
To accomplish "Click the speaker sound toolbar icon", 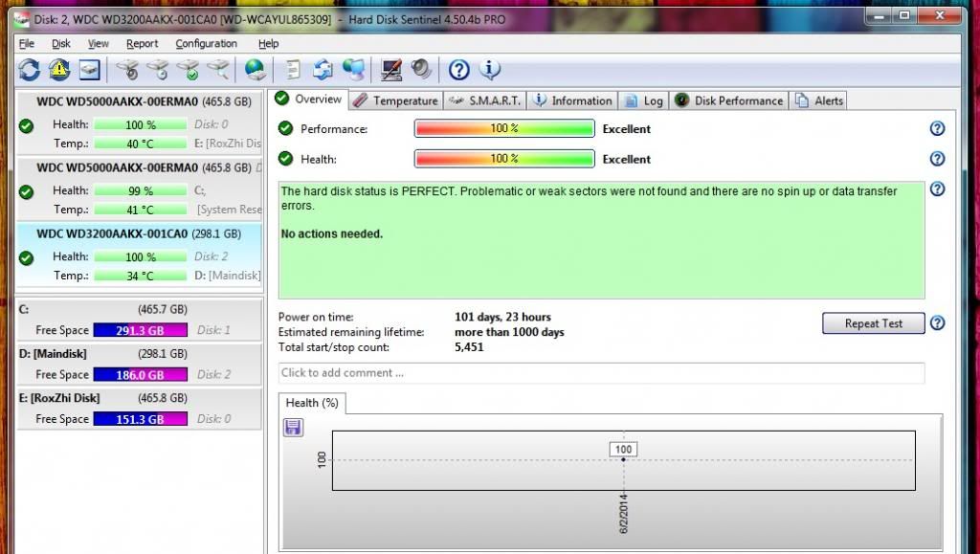I will point(421,69).
